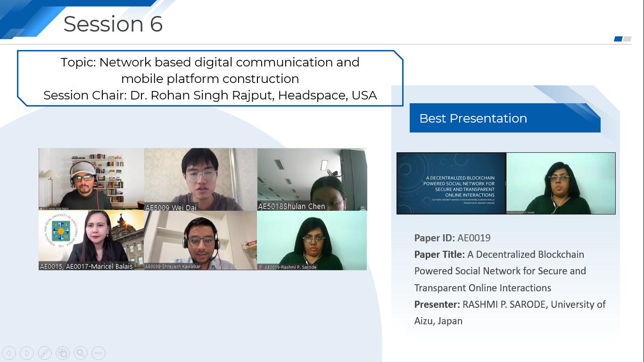The width and height of the screenshot is (644, 362).
Task: Click AE5009 Wei Dai's video tile
Action: (x=201, y=179)
